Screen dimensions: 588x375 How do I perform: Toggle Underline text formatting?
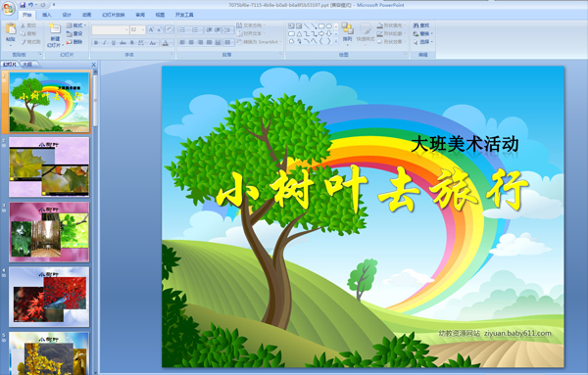pos(114,43)
